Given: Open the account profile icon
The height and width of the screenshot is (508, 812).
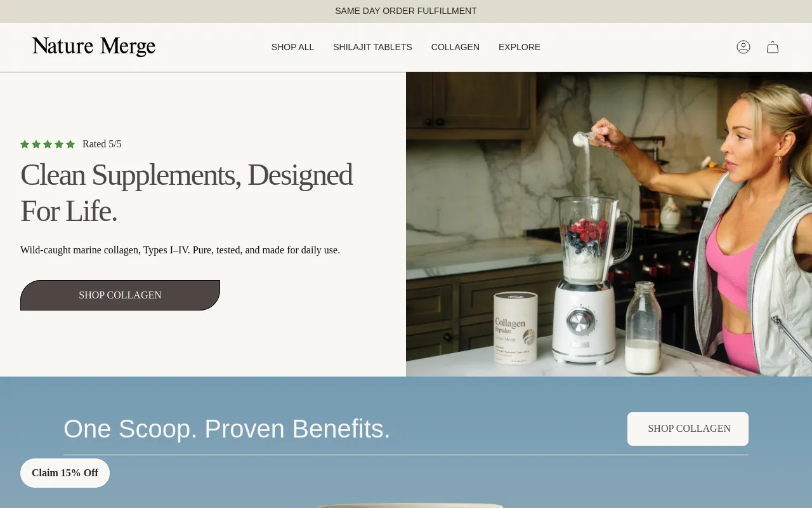Looking at the screenshot, I should click(x=743, y=47).
